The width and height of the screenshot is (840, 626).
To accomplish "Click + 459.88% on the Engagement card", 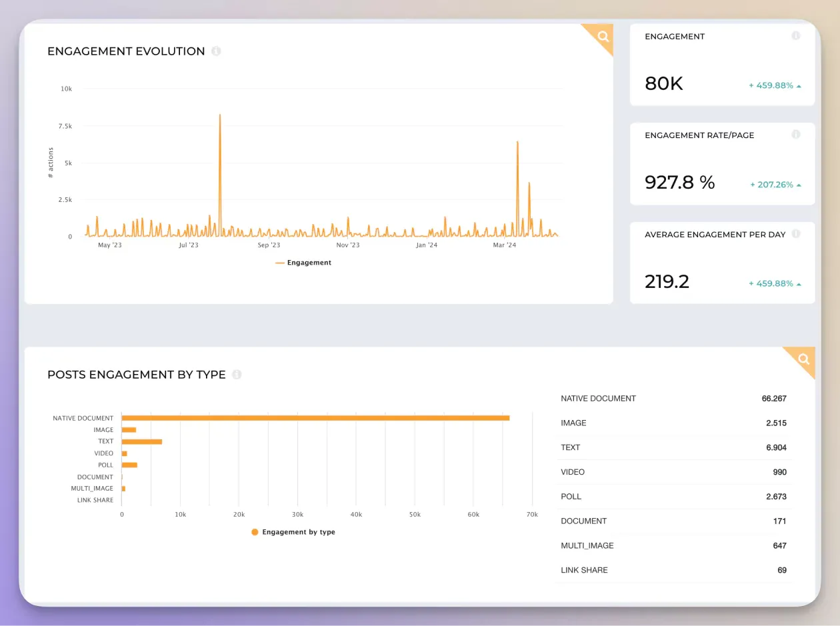I will click(x=775, y=85).
